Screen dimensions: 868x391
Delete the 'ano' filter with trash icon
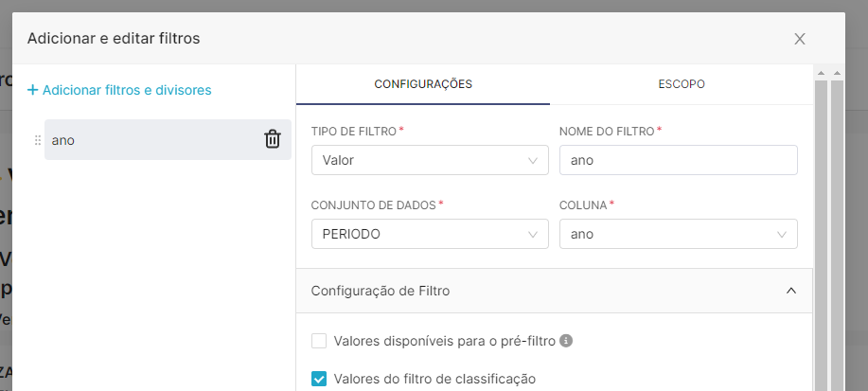273,139
